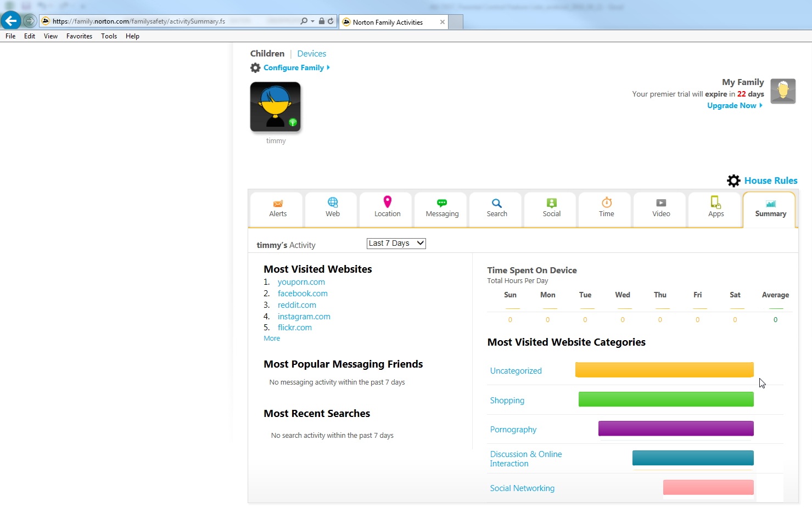
Task: Click the purple Pornography category bar
Action: 675,429
